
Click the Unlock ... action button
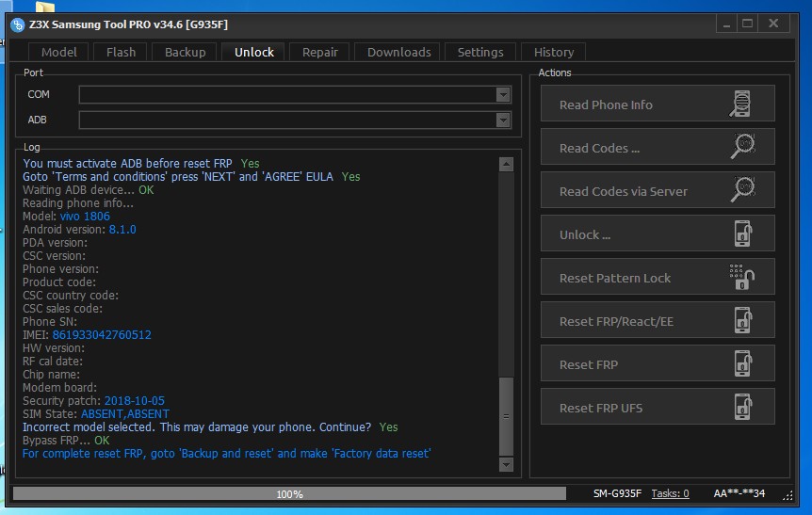point(658,233)
